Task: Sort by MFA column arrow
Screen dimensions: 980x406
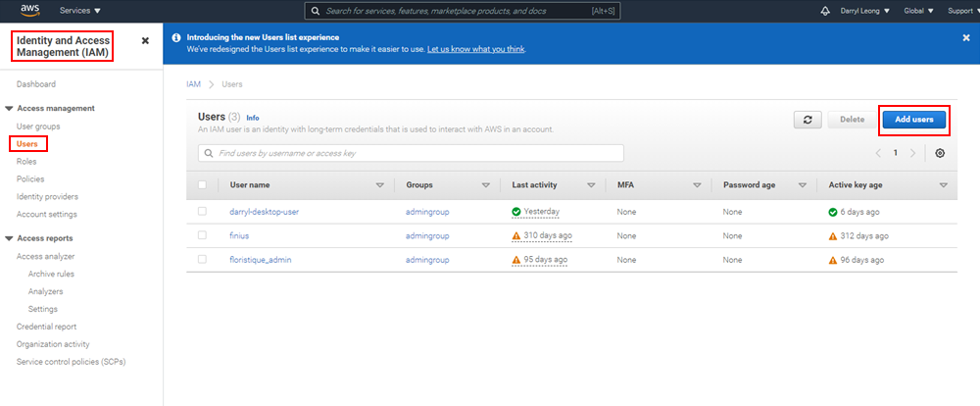Action: coord(697,185)
